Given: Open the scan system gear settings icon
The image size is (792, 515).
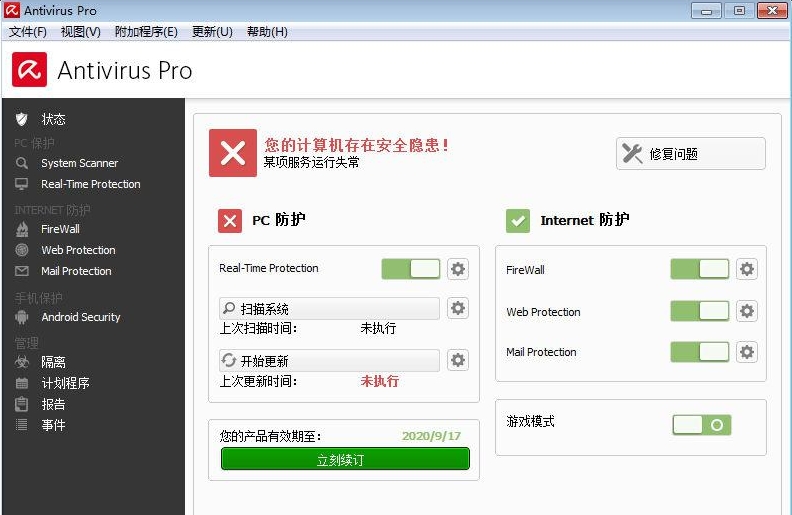Looking at the screenshot, I should pos(458,308).
